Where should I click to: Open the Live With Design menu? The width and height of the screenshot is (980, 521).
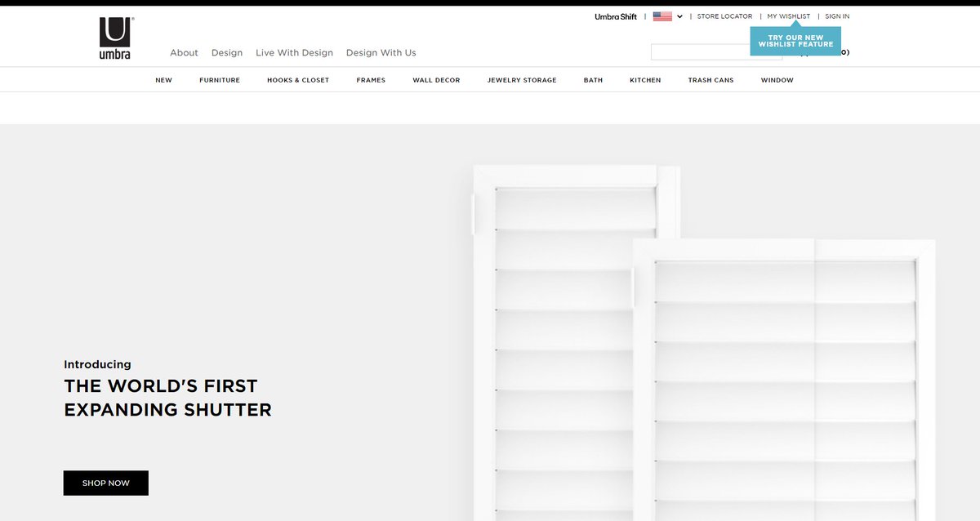point(294,52)
